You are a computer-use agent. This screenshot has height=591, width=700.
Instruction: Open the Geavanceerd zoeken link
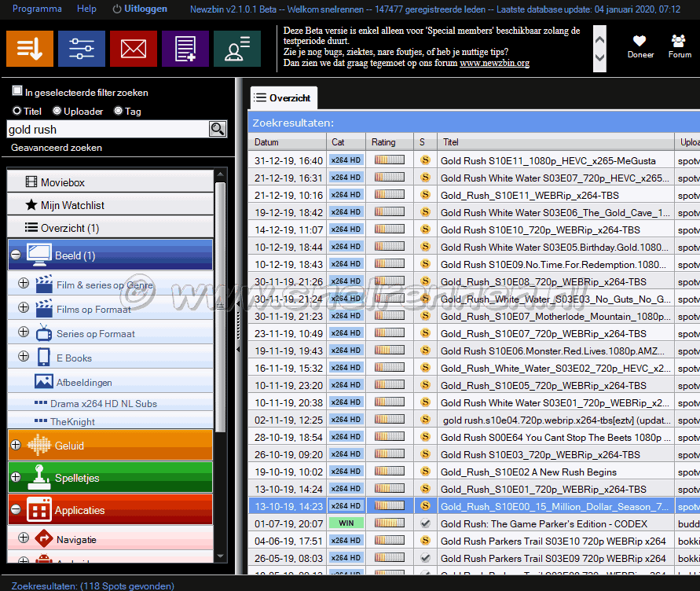click(57, 148)
